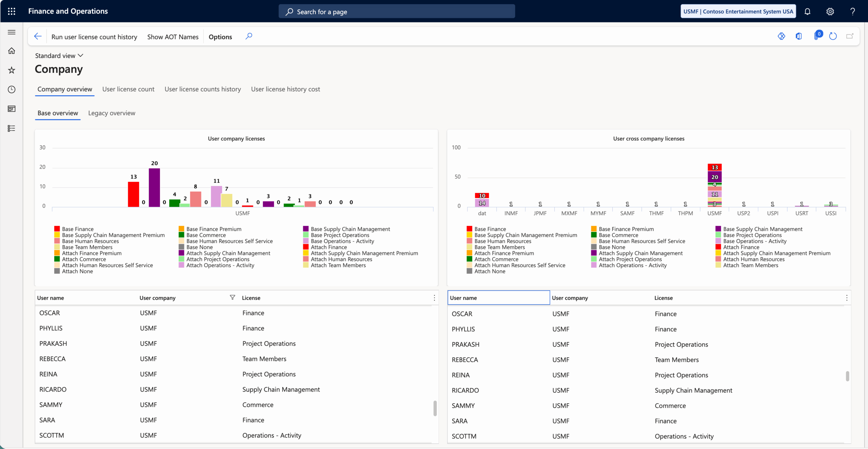Open the settings gear icon
Viewport: 868px width, 449px height.
[x=830, y=12]
